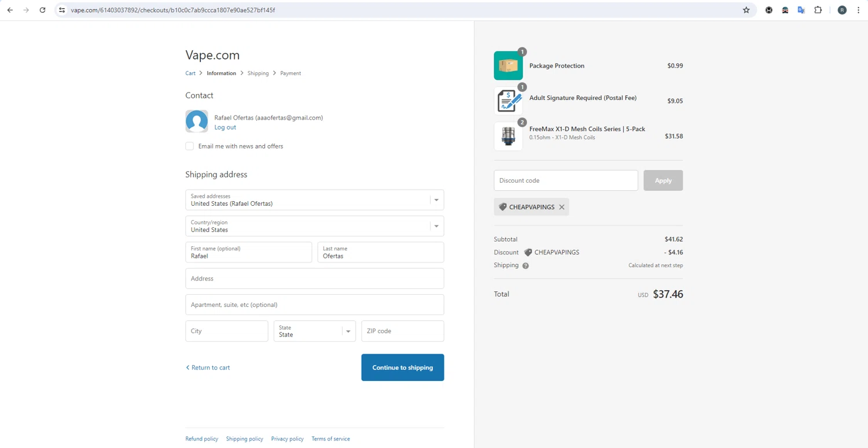Click the Adult Signature Required thumbnail

pos(508,101)
